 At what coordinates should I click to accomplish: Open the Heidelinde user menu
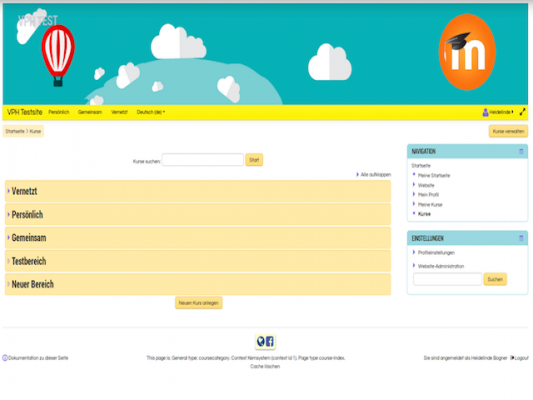[498, 112]
